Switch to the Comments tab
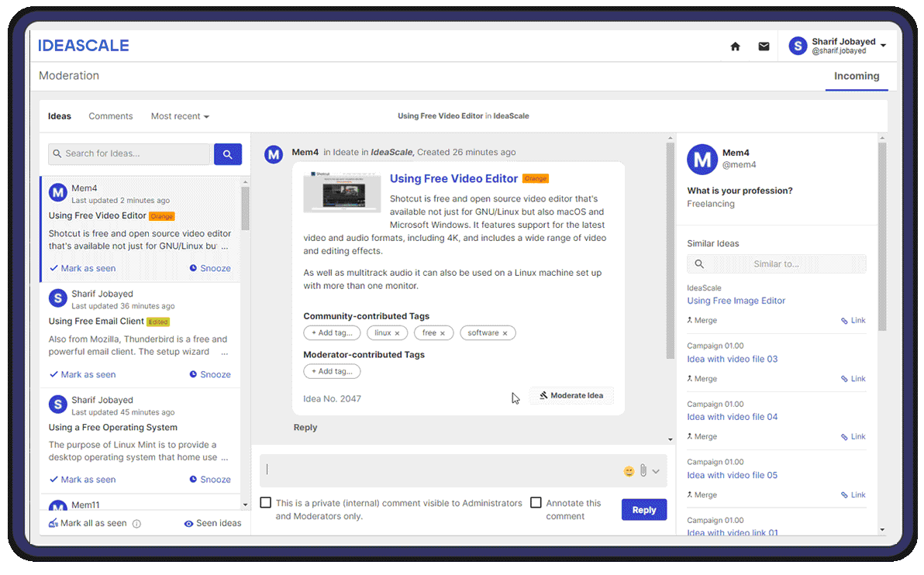The height and width of the screenshot is (575, 924). (111, 116)
